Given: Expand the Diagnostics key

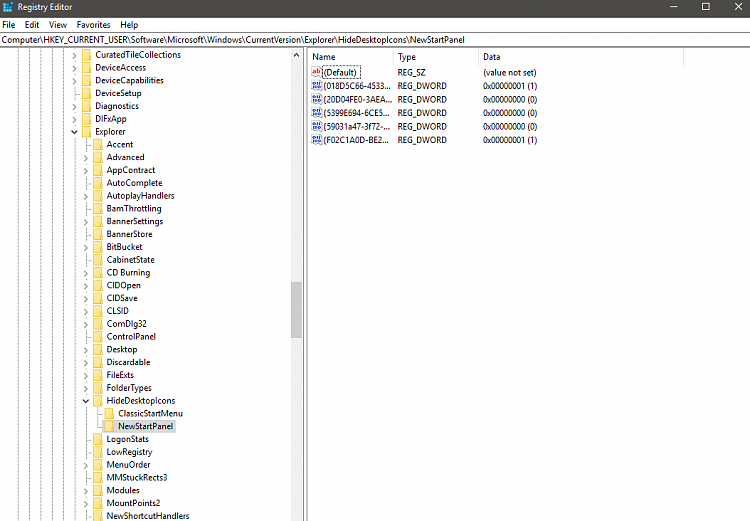Looking at the screenshot, I should click(x=74, y=107).
